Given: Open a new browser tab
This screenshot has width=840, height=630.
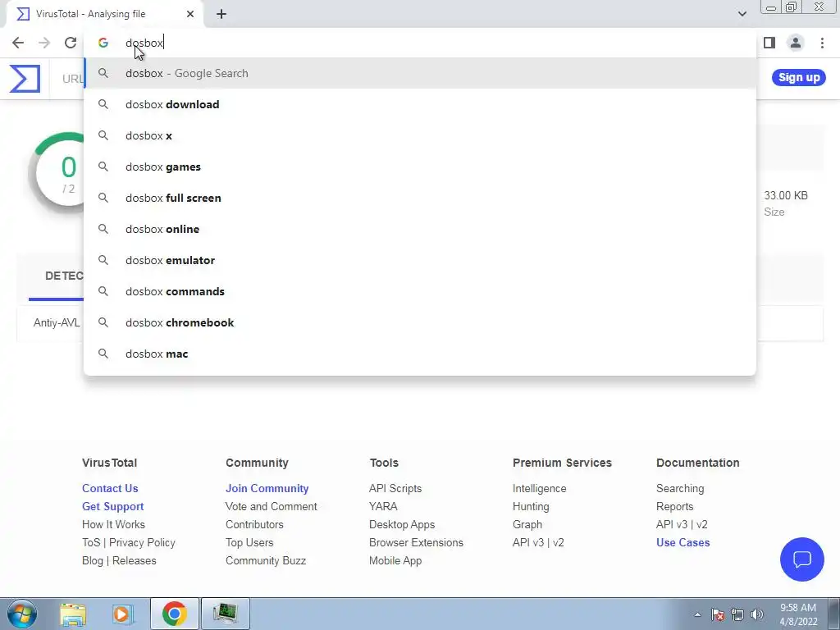Looking at the screenshot, I should pyautogui.click(x=221, y=14).
